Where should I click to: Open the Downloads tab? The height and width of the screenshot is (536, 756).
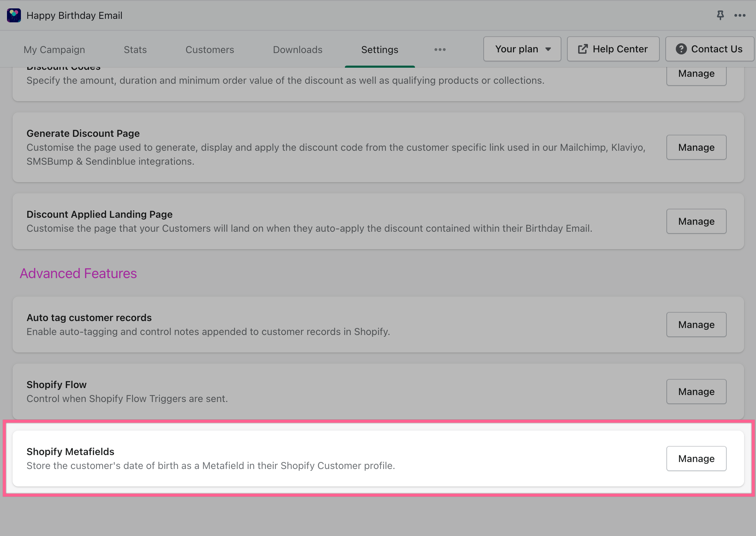[x=297, y=50]
